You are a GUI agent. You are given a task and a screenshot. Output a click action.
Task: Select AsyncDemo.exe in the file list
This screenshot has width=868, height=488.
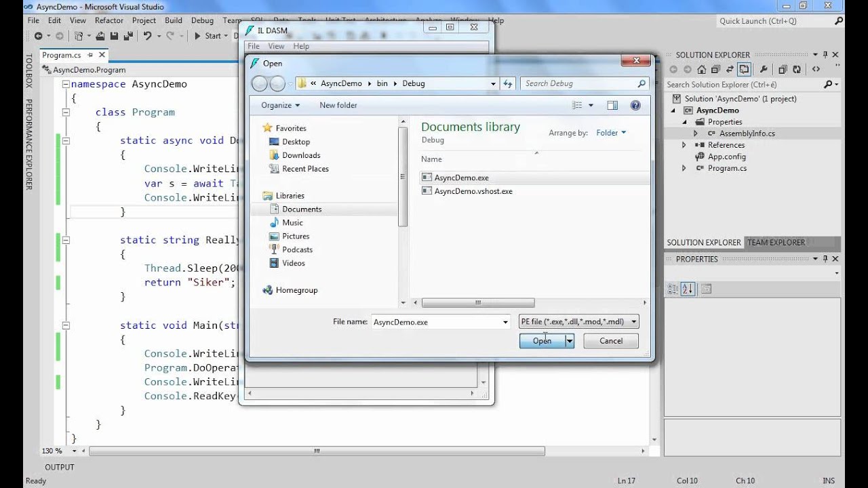click(461, 178)
